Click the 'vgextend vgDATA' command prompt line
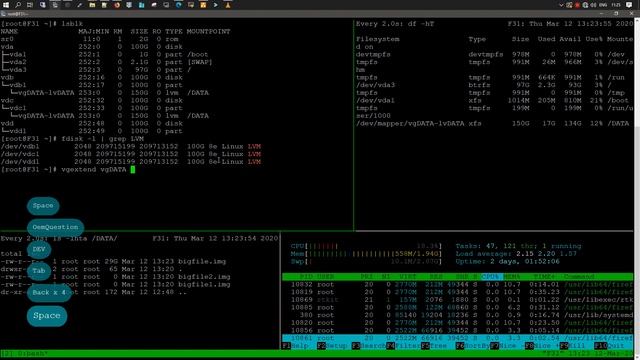 click(68, 169)
